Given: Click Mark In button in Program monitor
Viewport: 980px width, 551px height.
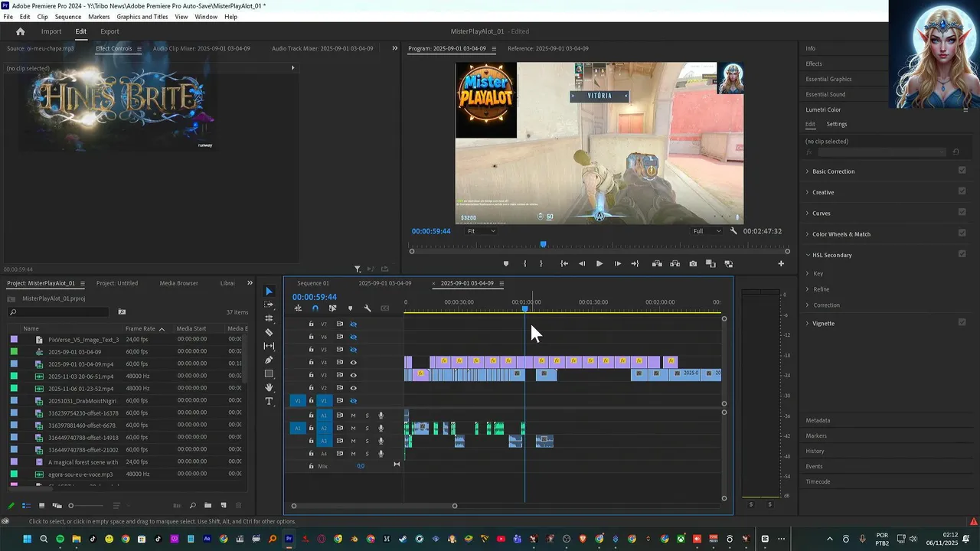Looking at the screenshot, I should [x=524, y=263].
